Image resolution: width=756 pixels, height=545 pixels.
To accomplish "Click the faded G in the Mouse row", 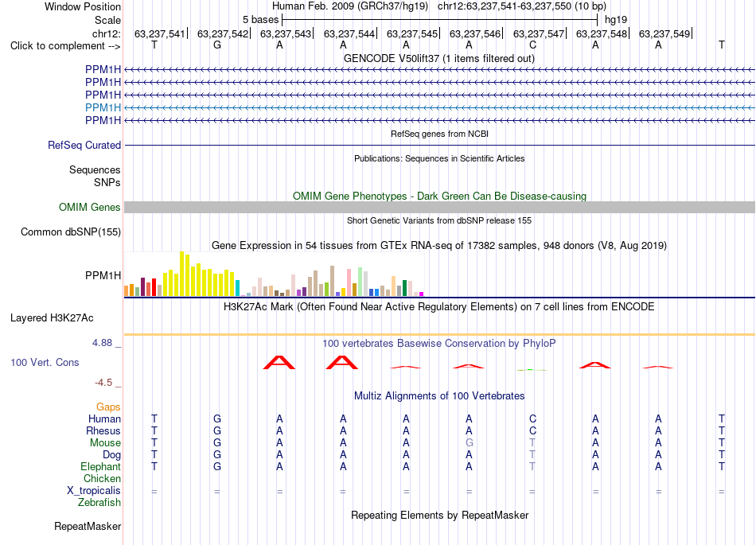I will tap(470, 443).
